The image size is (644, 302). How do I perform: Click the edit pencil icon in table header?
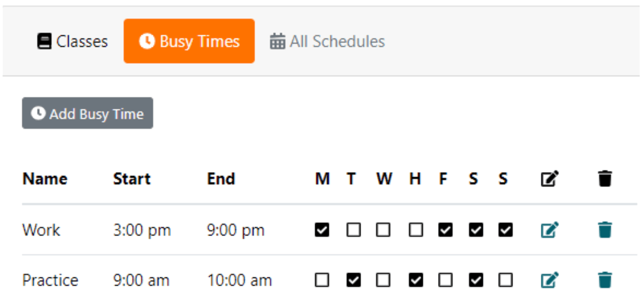(x=550, y=178)
